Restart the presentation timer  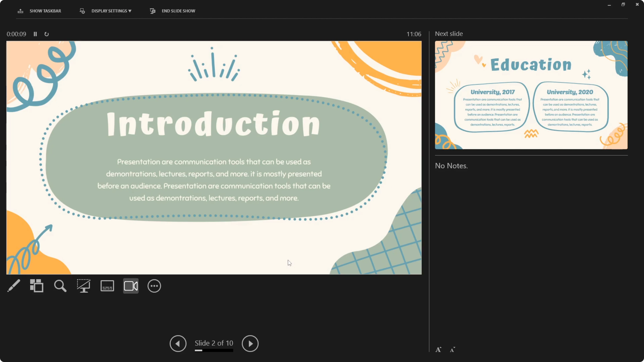[47, 34]
